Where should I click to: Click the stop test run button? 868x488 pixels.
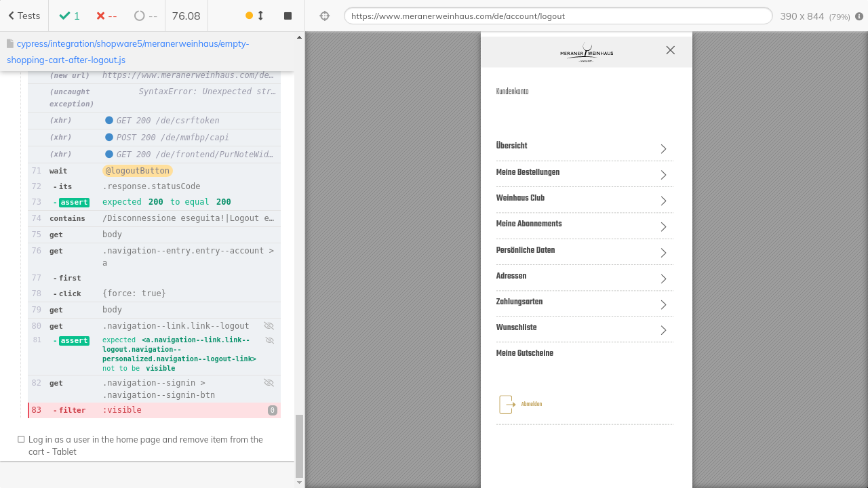point(288,16)
